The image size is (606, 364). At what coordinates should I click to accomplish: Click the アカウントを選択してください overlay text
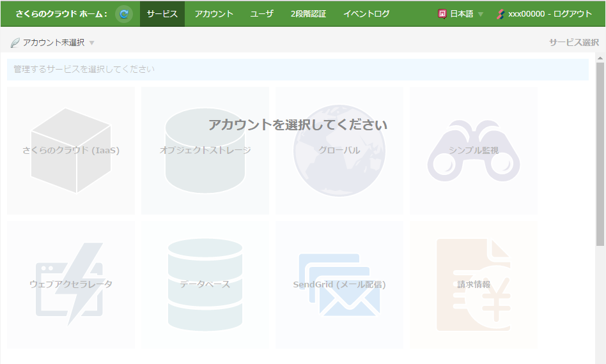click(x=298, y=125)
